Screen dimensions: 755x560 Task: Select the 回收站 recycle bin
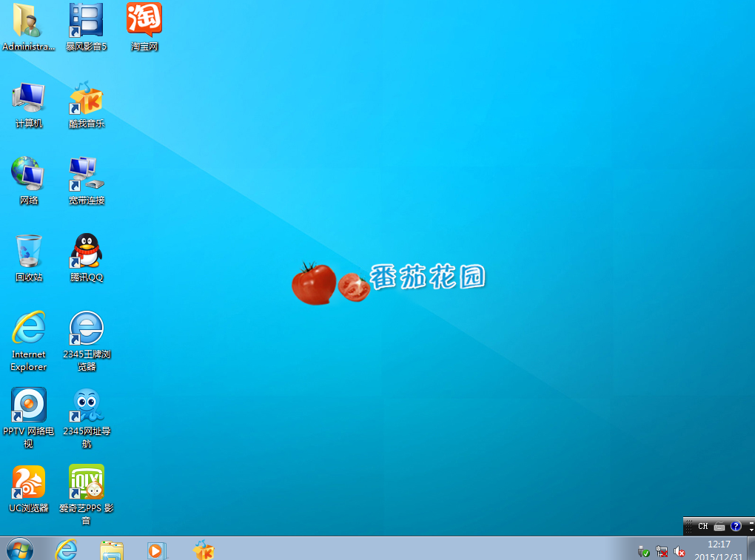coord(28,258)
